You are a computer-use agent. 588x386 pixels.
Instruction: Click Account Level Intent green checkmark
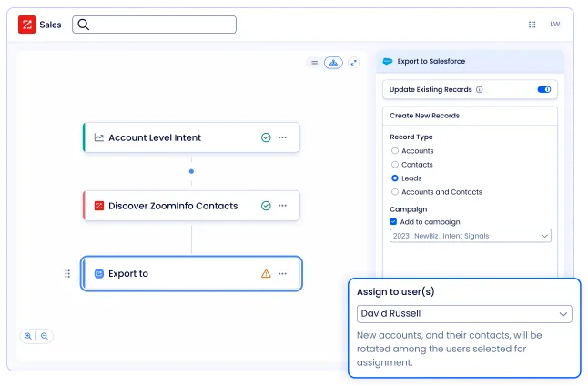point(266,137)
